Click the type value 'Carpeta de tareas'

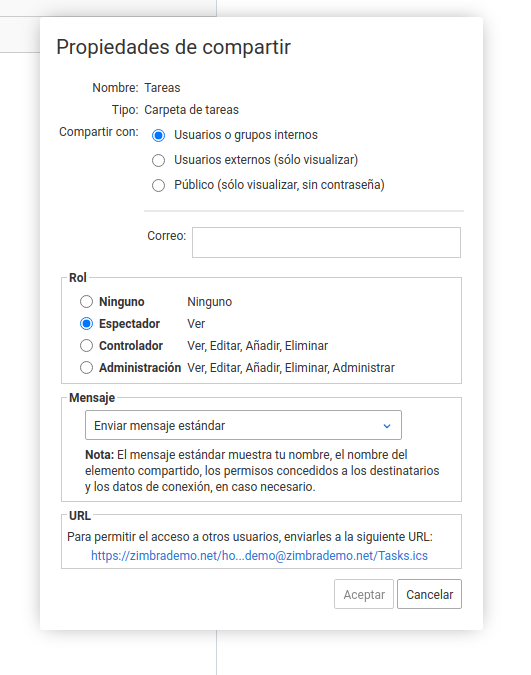tap(191, 110)
